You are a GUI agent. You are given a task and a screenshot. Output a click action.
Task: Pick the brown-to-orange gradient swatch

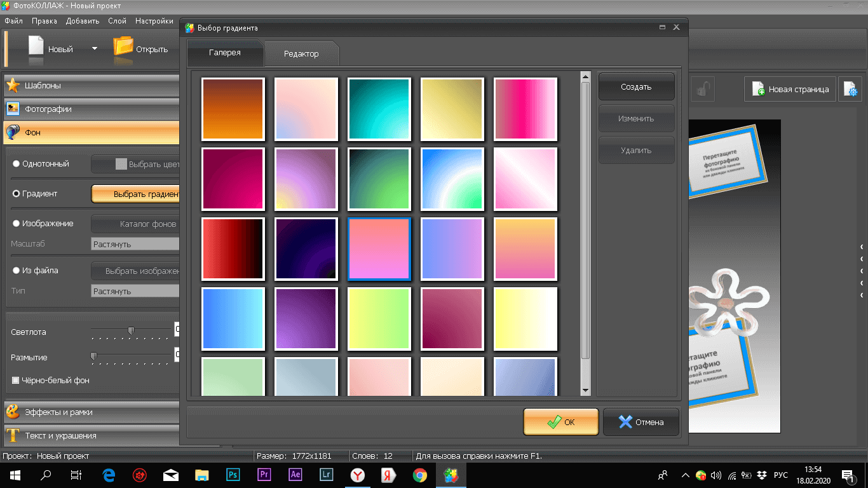233,109
